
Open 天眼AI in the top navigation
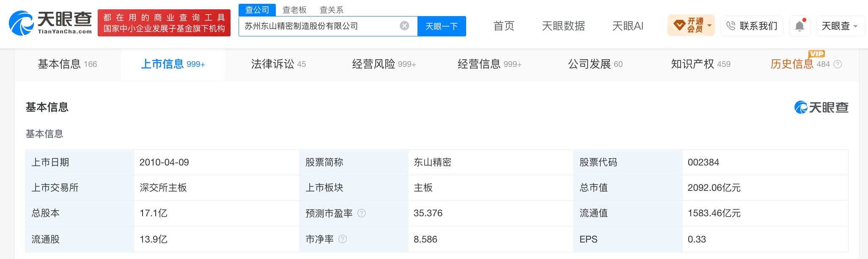pos(628,26)
